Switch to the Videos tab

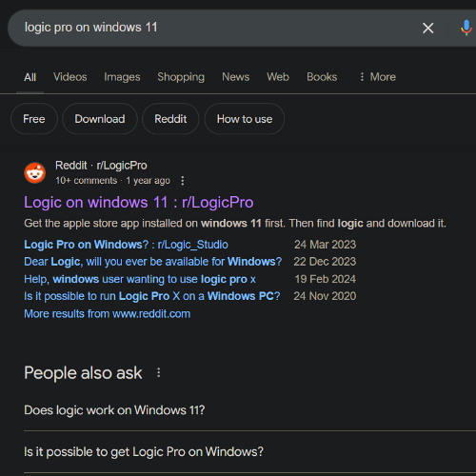pos(69,77)
